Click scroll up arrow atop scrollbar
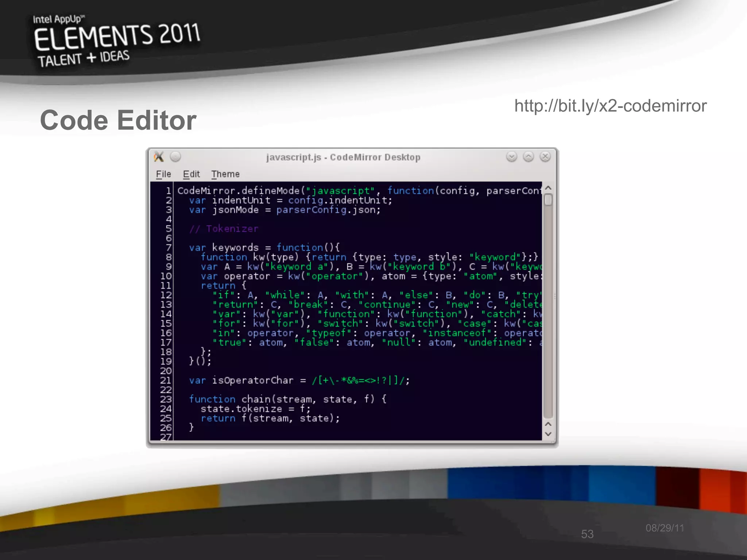The image size is (747, 560). click(x=548, y=188)
